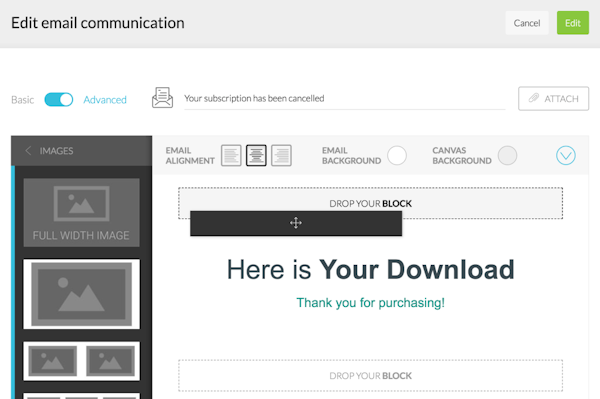Click the Cancel button
Image resolution: width=600 pixels, height=399 pixels.
tap(527, 23)
